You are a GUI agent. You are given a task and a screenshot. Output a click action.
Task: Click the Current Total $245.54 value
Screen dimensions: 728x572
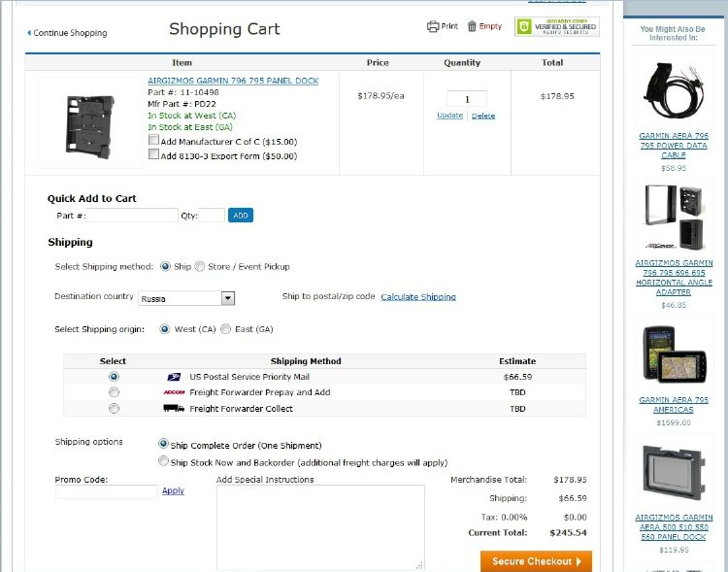[568, 533]
